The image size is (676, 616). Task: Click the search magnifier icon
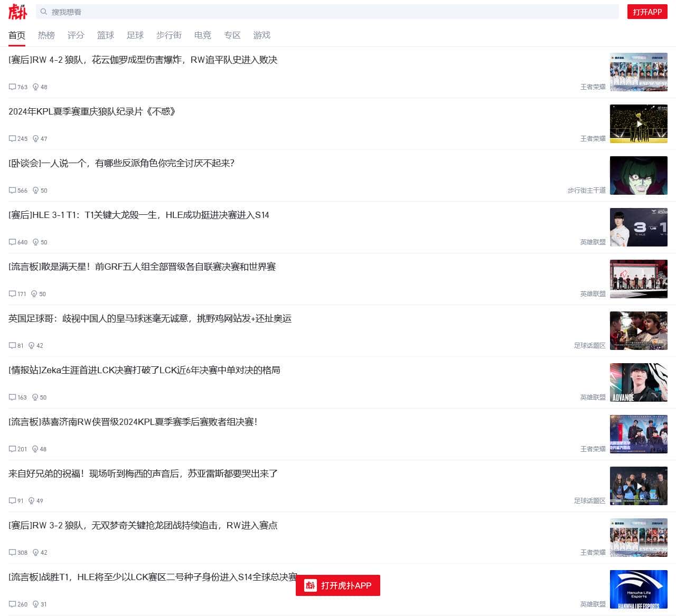pyautogui.click(x=44, y=12)
